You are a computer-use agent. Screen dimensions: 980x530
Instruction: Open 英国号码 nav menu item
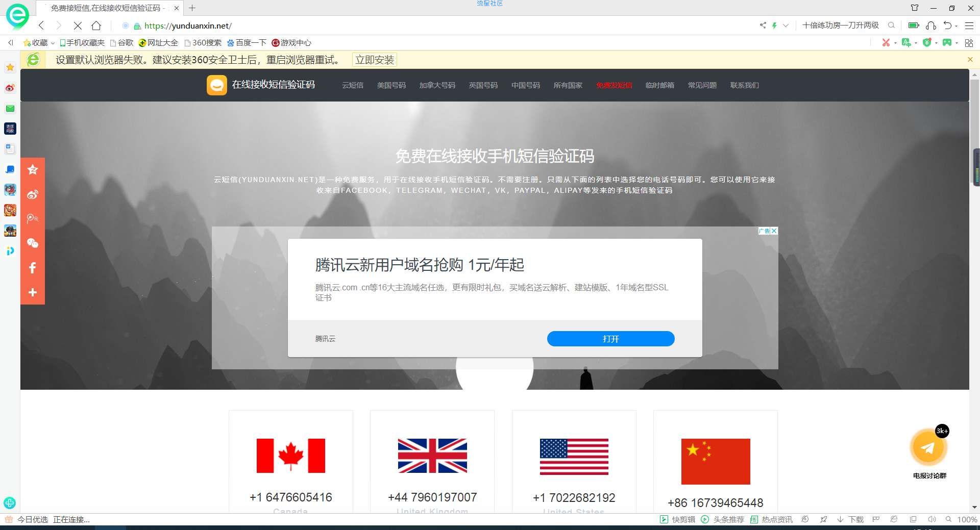(483, 85)
